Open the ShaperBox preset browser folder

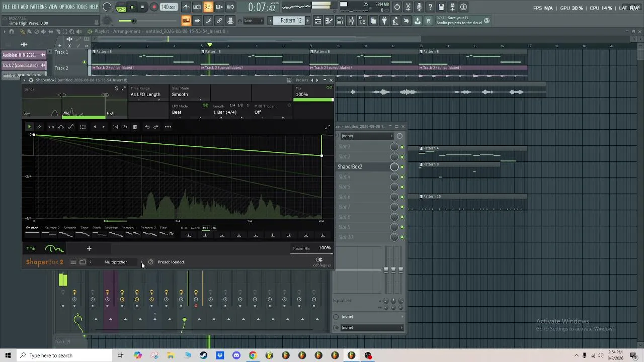(x=83, y=262)
